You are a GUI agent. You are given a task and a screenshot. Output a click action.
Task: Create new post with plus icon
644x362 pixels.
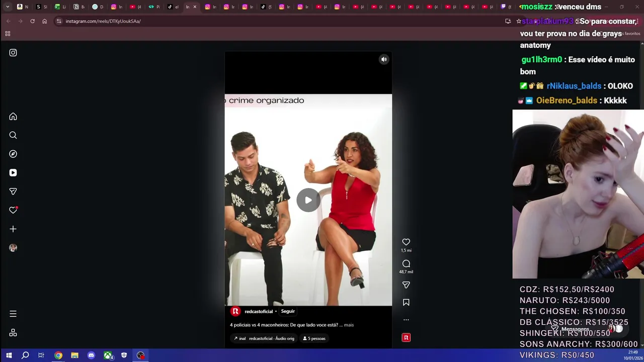pos(13,229)
